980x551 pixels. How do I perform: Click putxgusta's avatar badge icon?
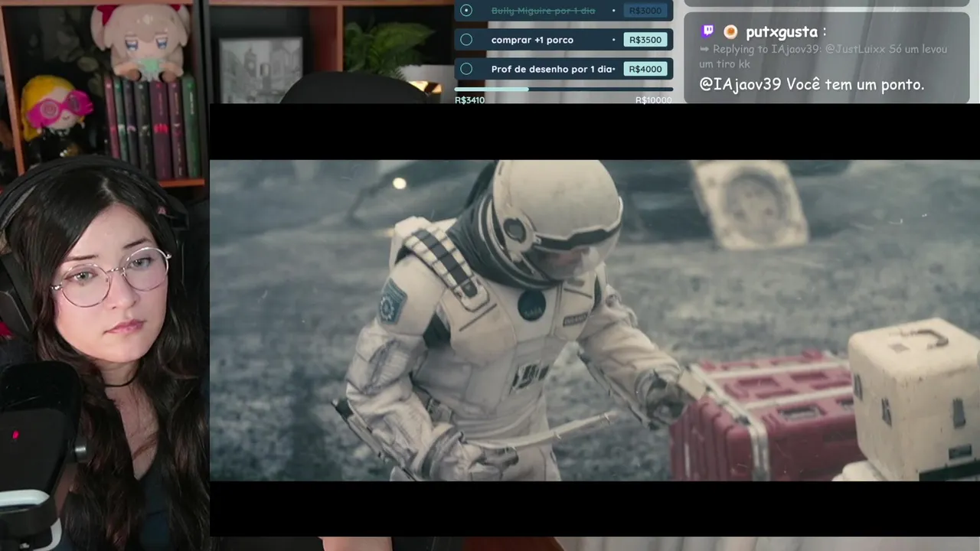(x=730, y=31)
